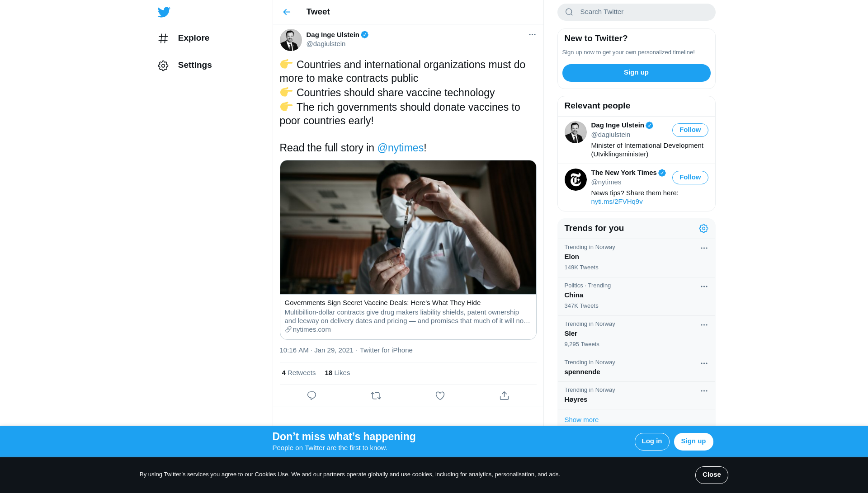Follow The New York Times
Screen dimensions: 868x493
690,178
